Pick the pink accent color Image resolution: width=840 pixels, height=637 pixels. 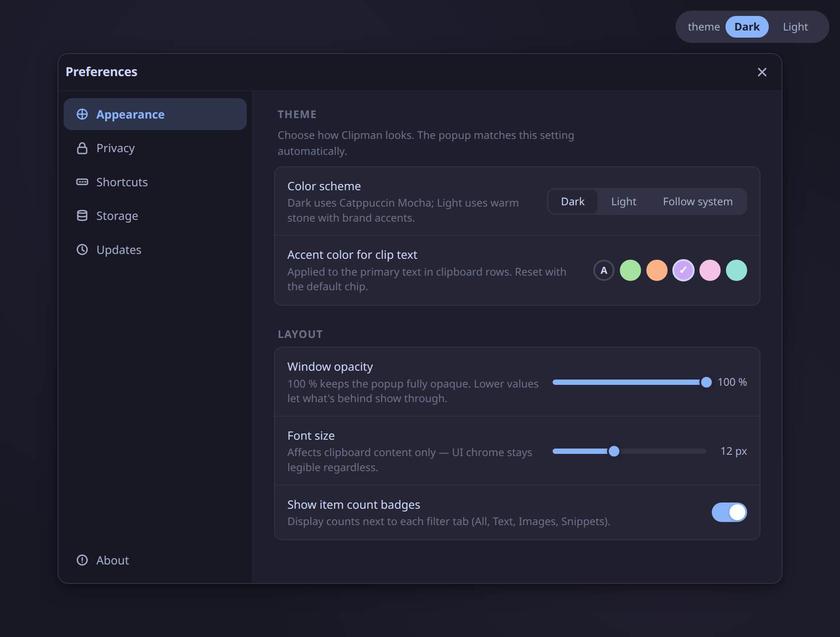tap(710, 270)
